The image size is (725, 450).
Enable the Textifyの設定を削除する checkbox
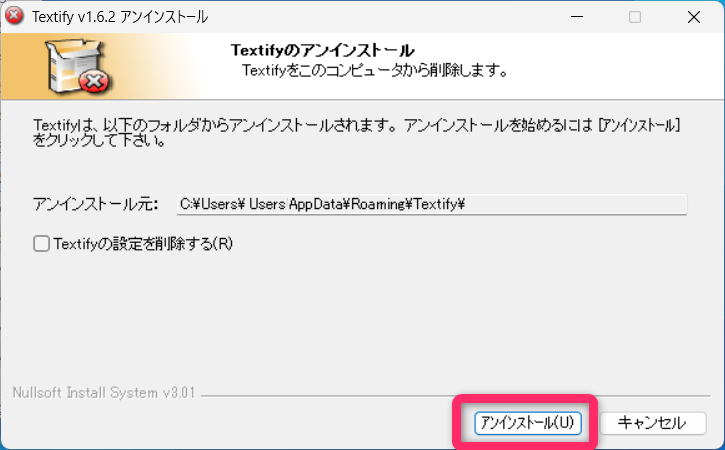click(41, 243)
